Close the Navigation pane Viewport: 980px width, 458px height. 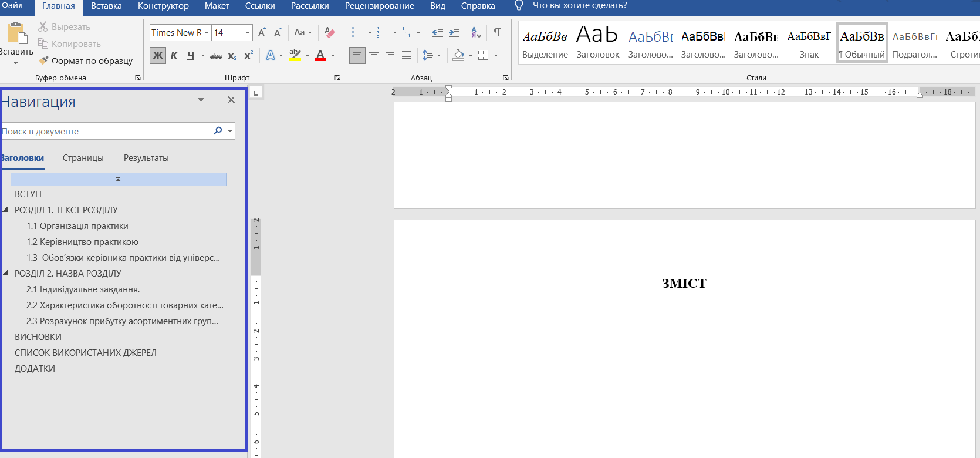(x=231, y=100)
